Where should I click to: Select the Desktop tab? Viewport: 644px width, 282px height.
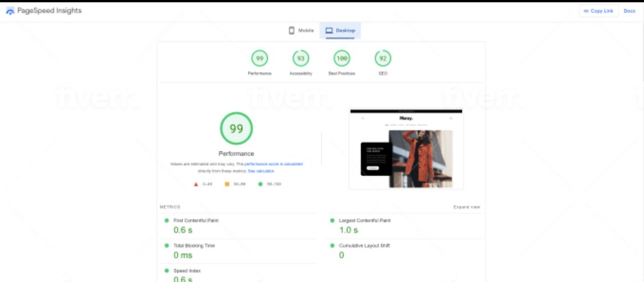(340, 30)
